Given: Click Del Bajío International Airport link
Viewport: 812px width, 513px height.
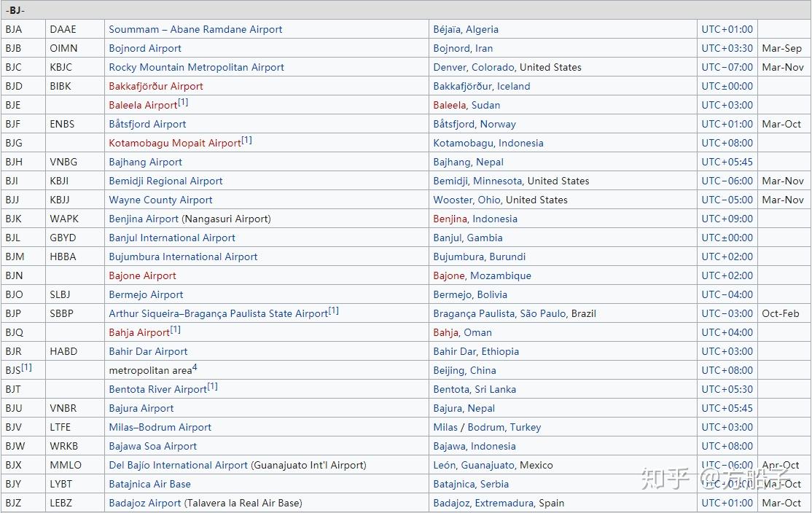Looking at the screenshot, I should 178,466.
